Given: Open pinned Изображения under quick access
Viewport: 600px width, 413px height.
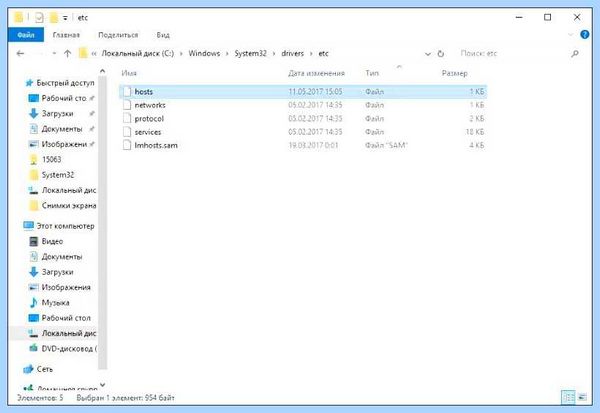Looking at the screenshot, I should (64, 144).
